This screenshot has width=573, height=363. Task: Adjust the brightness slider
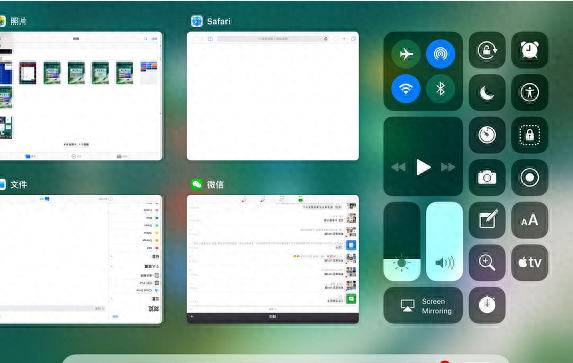click(402, 241)
